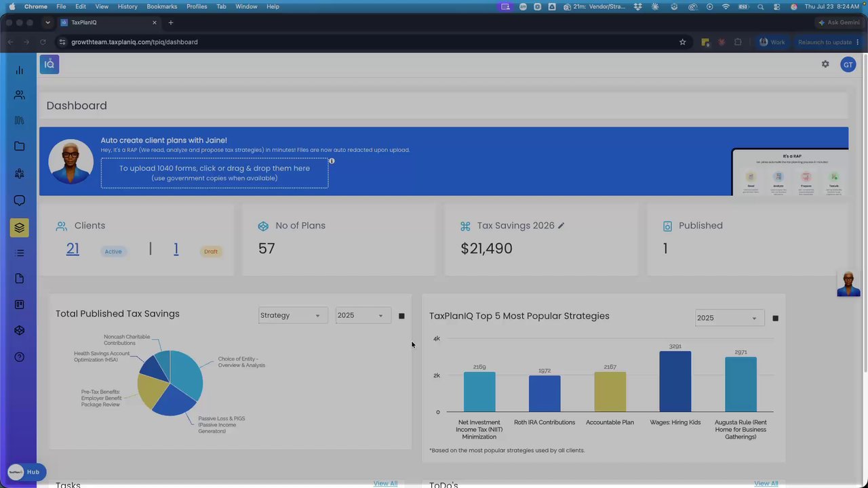Image resolution: width=868 pixels, height=488 pixels.
Task: Open macOS Control Center icon
Action: click(776, 7)
